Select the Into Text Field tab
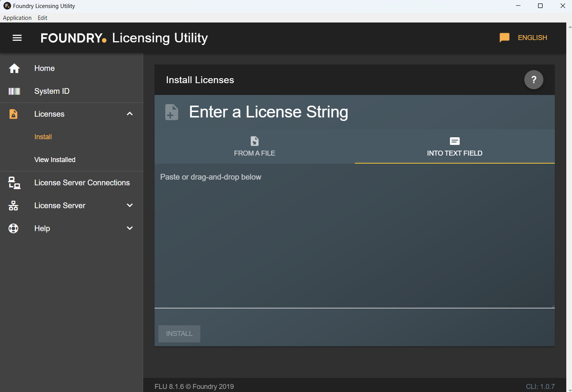Viewport: 572px width, 392px height. [x=454, y=147]
